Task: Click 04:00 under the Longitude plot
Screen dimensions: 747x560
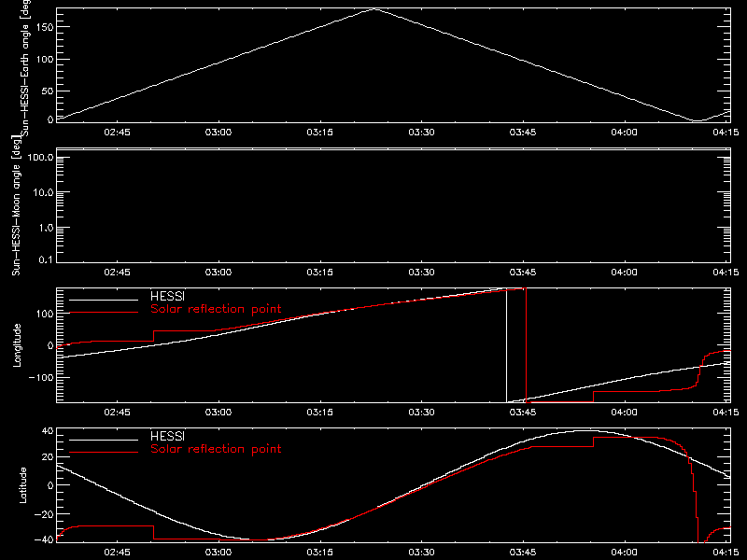Action: pos(624,412)
